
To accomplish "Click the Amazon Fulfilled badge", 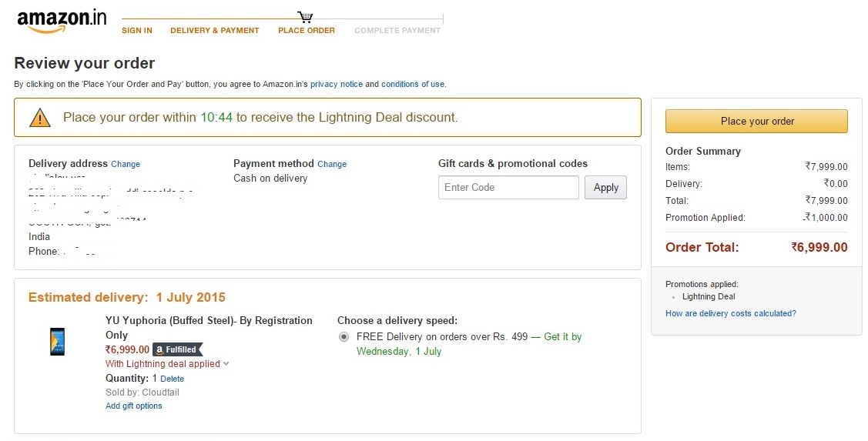I will tap(177, 349).
